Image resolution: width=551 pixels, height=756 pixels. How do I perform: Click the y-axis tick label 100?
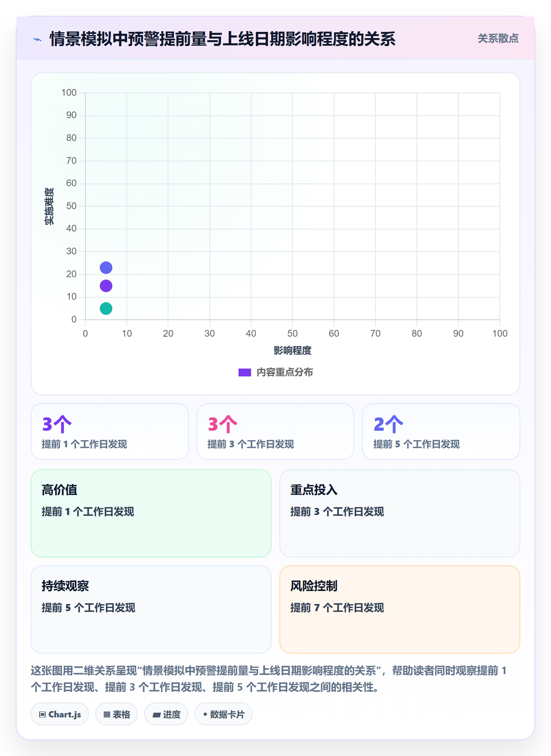(x=69, y=93)
